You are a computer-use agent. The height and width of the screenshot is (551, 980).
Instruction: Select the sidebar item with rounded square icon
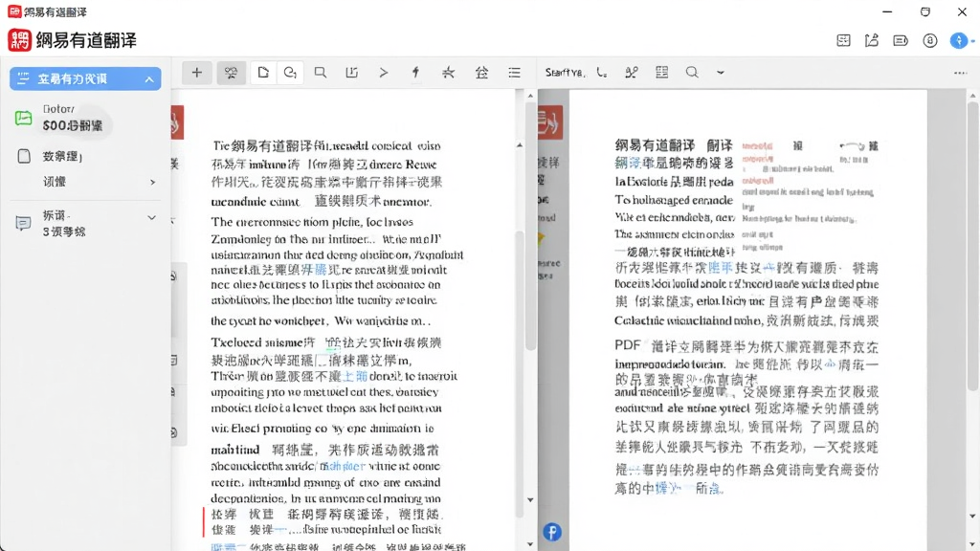point(85,156)
